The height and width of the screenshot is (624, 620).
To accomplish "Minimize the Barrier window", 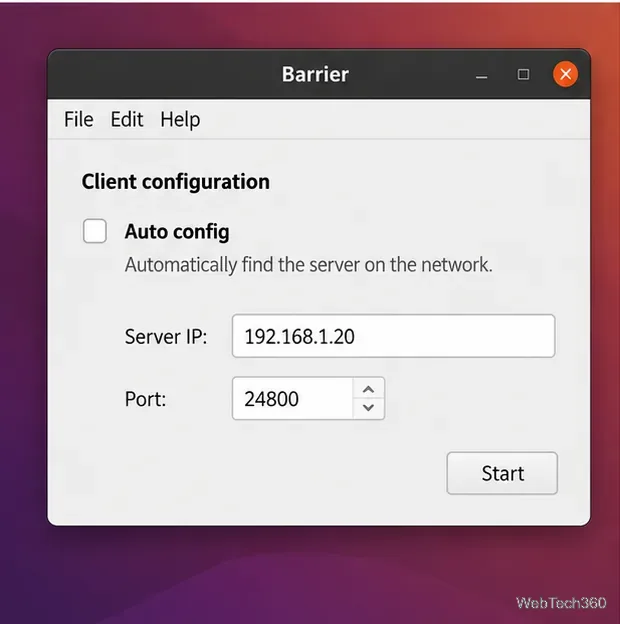I will coord(482,75).
